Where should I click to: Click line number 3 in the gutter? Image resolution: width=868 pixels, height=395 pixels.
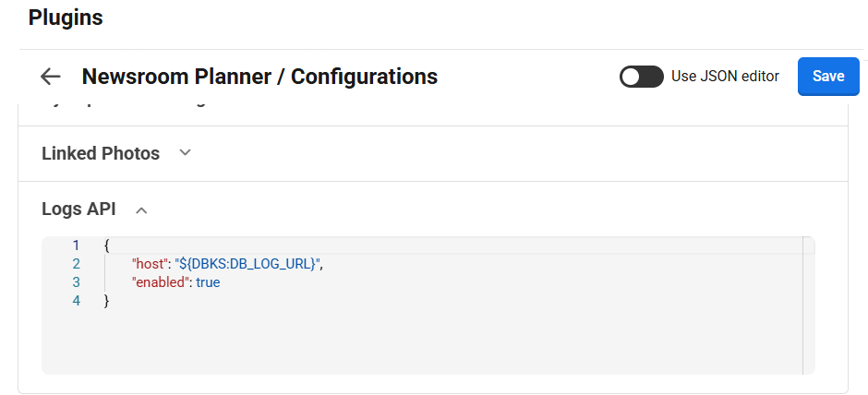tap(76, 282)
